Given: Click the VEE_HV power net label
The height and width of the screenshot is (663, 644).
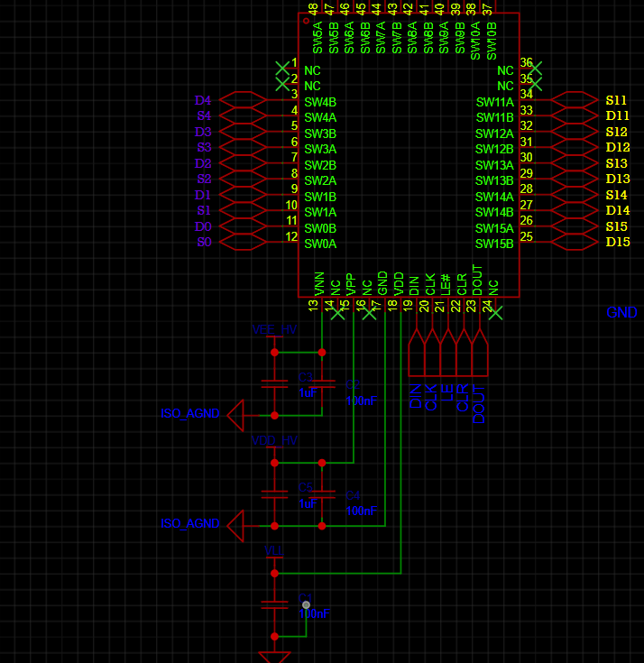Looking at the screenshot, I should point(274,329).
